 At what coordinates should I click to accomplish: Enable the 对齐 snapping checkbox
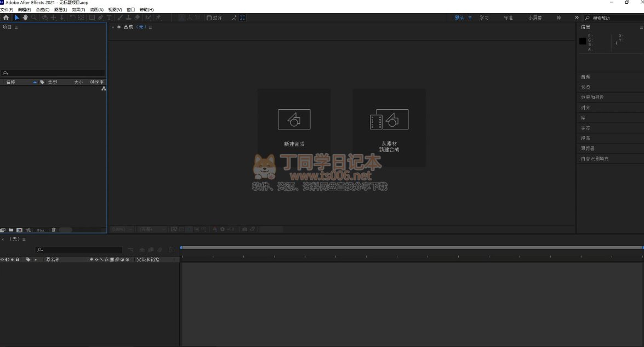[209, 18]
